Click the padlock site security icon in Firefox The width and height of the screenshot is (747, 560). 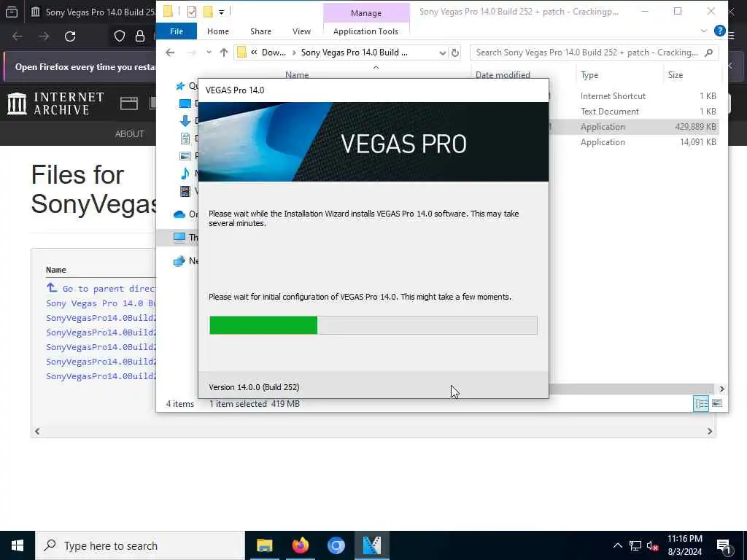point(139,36)
